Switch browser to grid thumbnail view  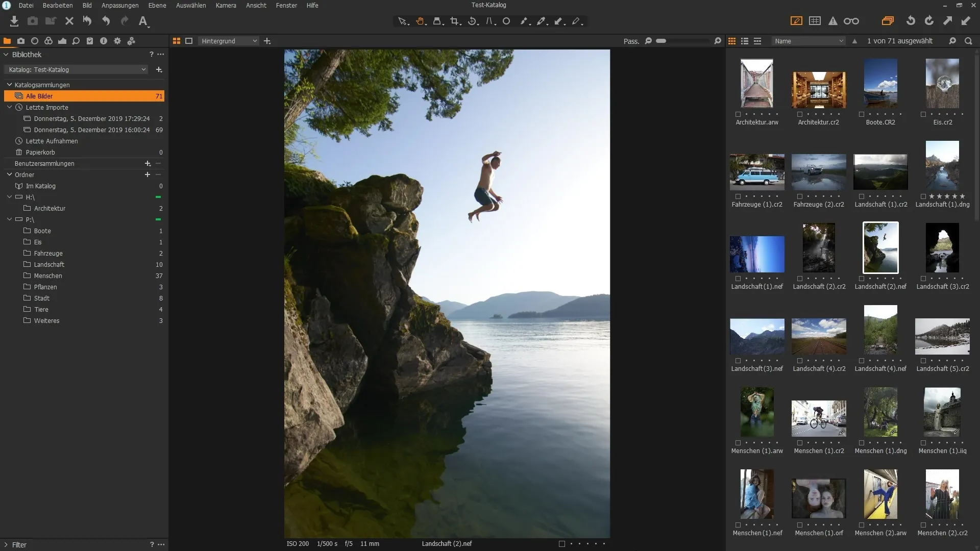(x=732, y=41)
